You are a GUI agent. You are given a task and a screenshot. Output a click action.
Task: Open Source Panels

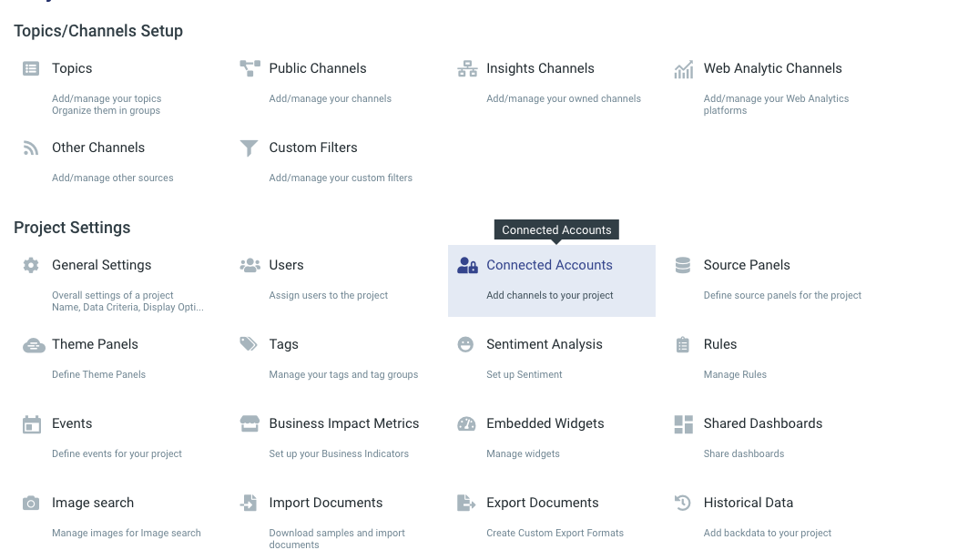click(x=747, y=265)
